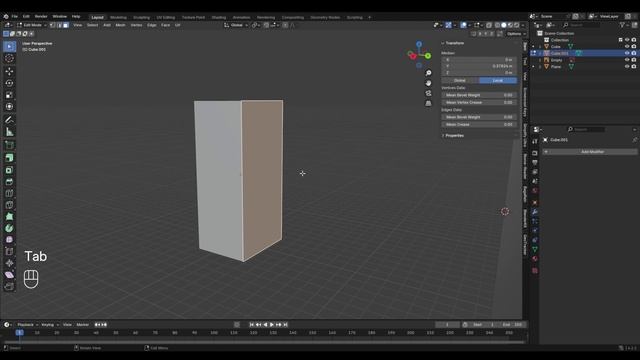The image size is (640, 360).
Task: Select the Loop Cut tool
Action: click(9, 193)
